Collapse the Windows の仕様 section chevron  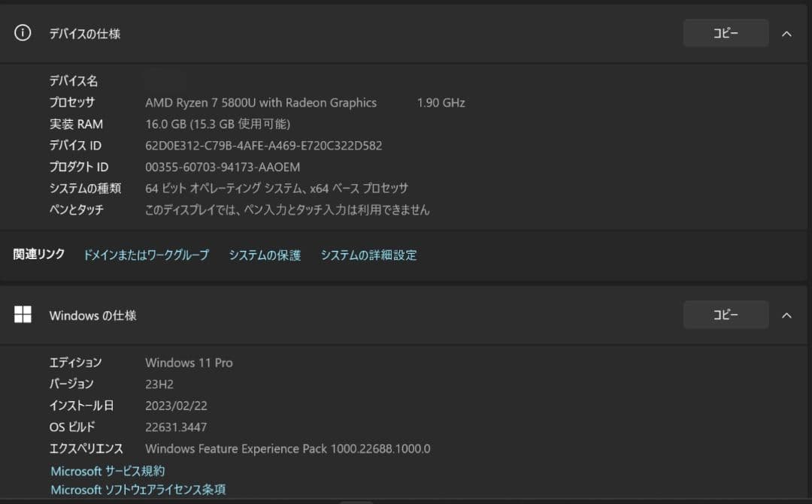point(786,315)
